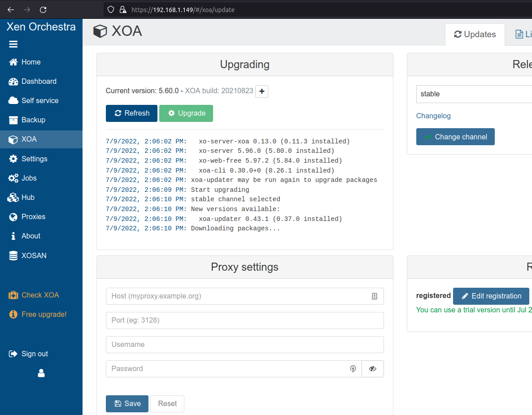Click the Settings gear icon in sidebar
The image size is (532, 415).
pyautogui.click(x=13, y=159)
